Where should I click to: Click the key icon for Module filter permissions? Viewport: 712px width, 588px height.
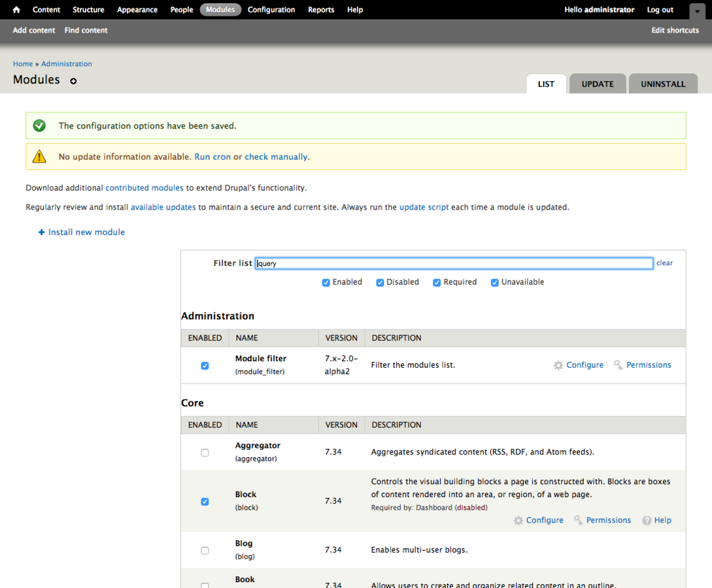(x=618, y=365)
